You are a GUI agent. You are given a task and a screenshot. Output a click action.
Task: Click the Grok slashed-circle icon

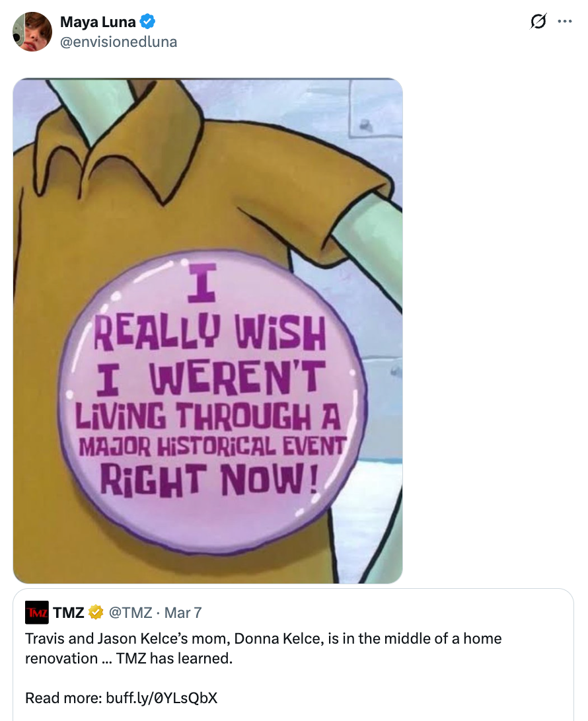[538, 21]
